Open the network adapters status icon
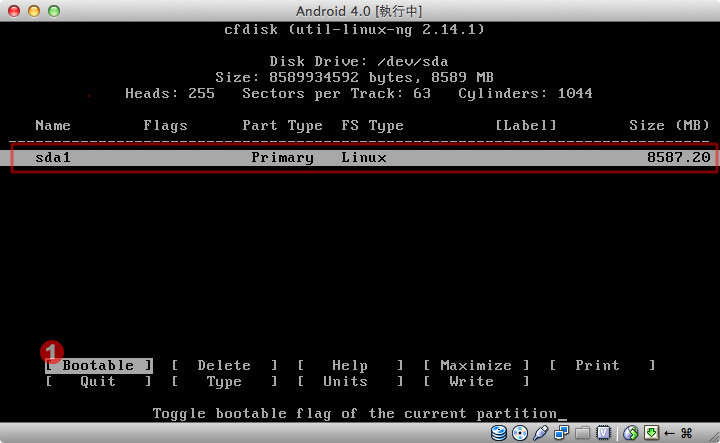 click(x=561, y=433)
